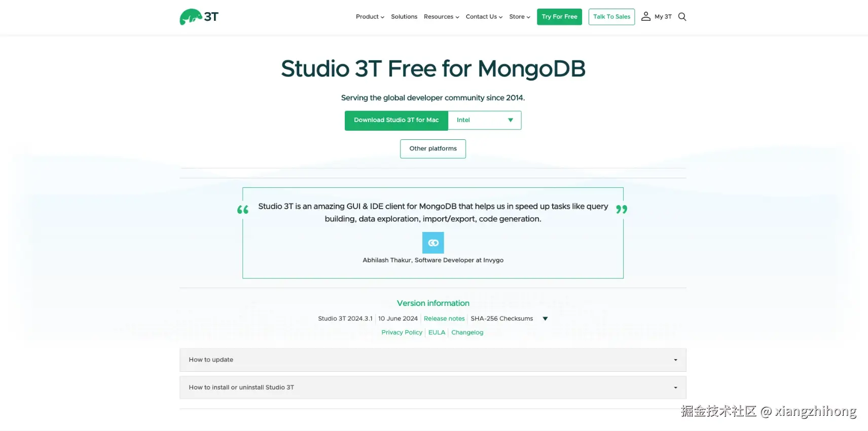
Task: Expand How to install or uninstall Studio 3T
Action: (433, 387)
